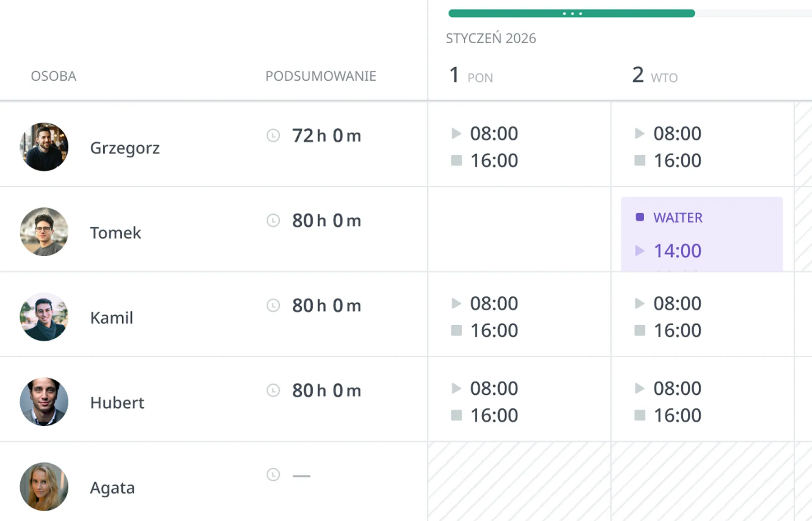This screenshot has height=521, width=812.
Task: Click Hubert's Tuesday end-time stop icon
Action: (640, 415)
